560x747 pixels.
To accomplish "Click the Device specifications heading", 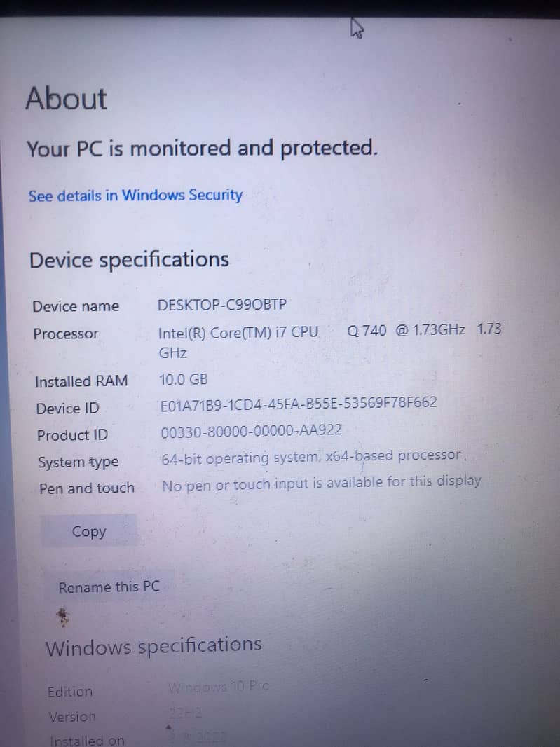I will [129, 260].
